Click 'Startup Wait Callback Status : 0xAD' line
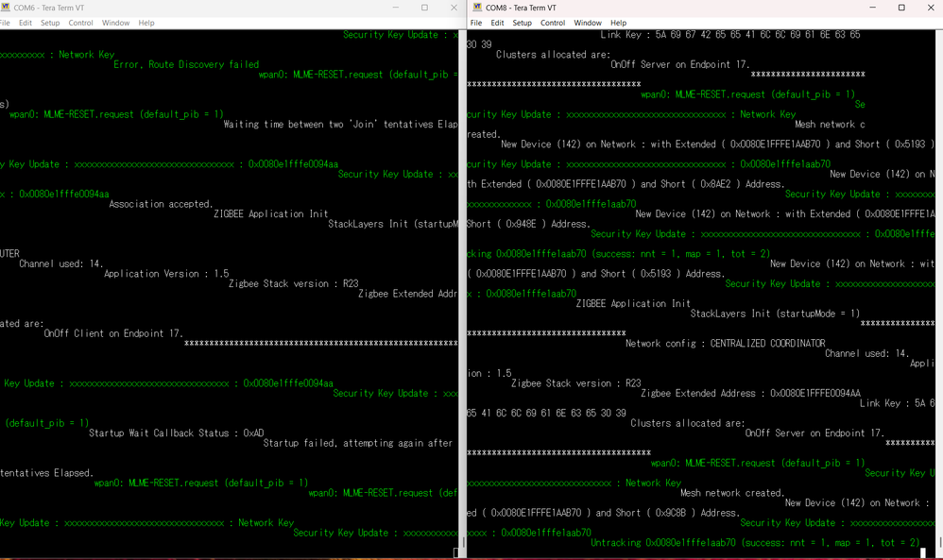Screen dimensions: 943x560 tap(176, 433)
